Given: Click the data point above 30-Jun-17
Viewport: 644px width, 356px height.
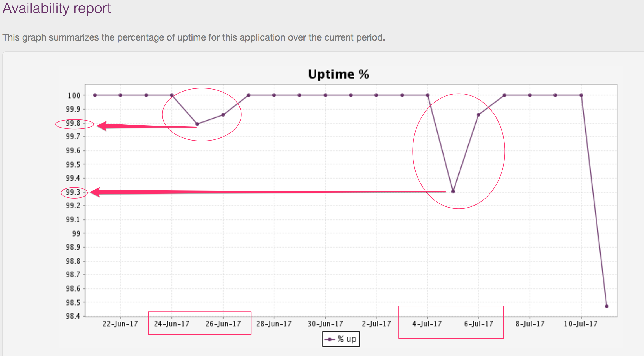Looking at the screenshot, I should [x=325, y=95].
